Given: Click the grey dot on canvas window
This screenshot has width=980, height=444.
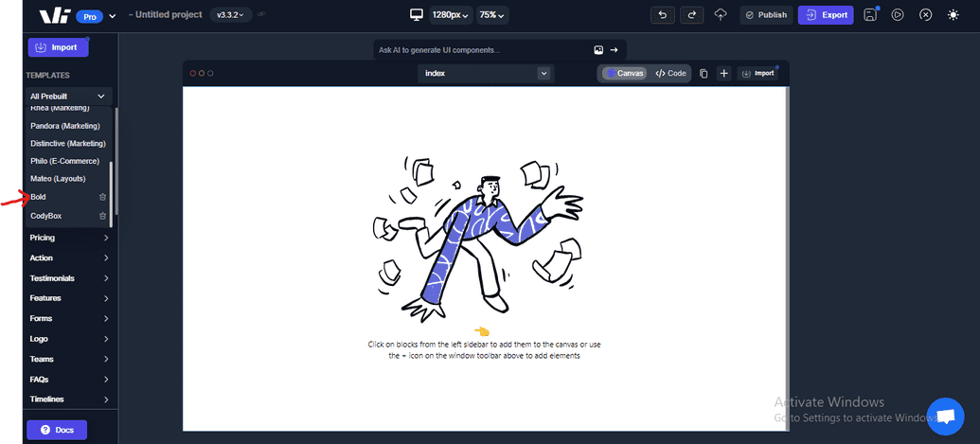Looking at the screenshot, I should (x=210, y=74).
